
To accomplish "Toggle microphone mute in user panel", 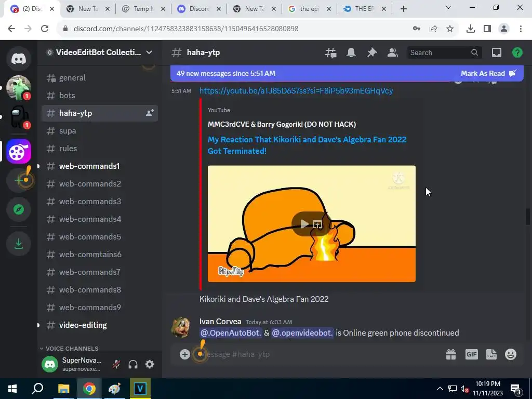I will click(116, 364).
